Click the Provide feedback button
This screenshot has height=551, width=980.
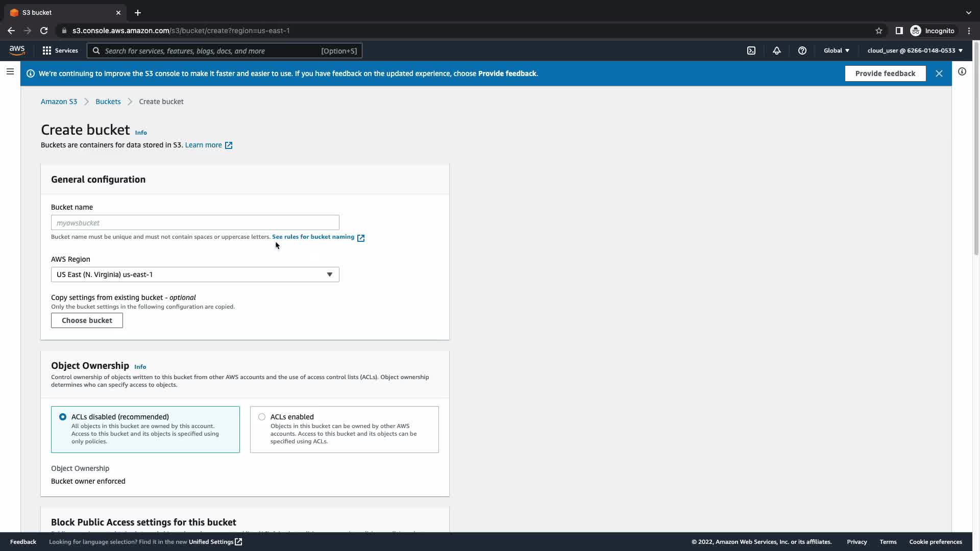click(885, 73)
